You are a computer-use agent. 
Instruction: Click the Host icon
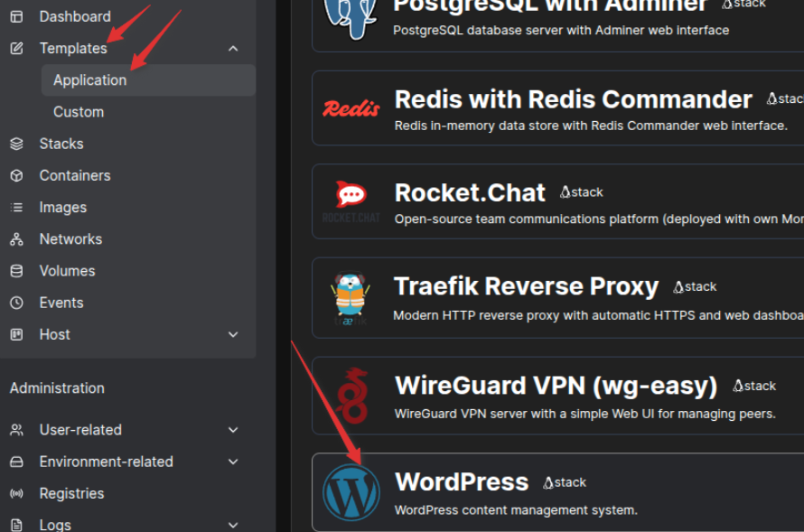click(x=16, y=334)
